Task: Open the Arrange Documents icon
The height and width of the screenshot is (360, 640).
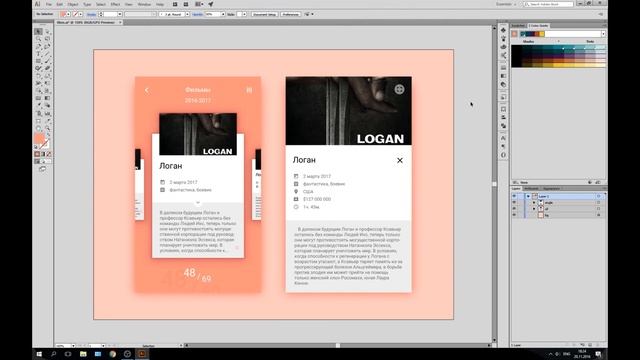Action: click(x=199, y=4)
